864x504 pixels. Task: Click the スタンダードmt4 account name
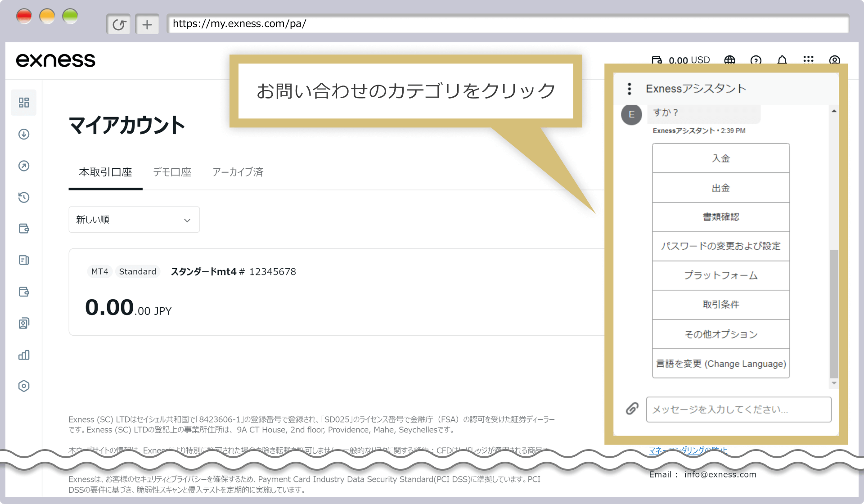click(204, 272)
